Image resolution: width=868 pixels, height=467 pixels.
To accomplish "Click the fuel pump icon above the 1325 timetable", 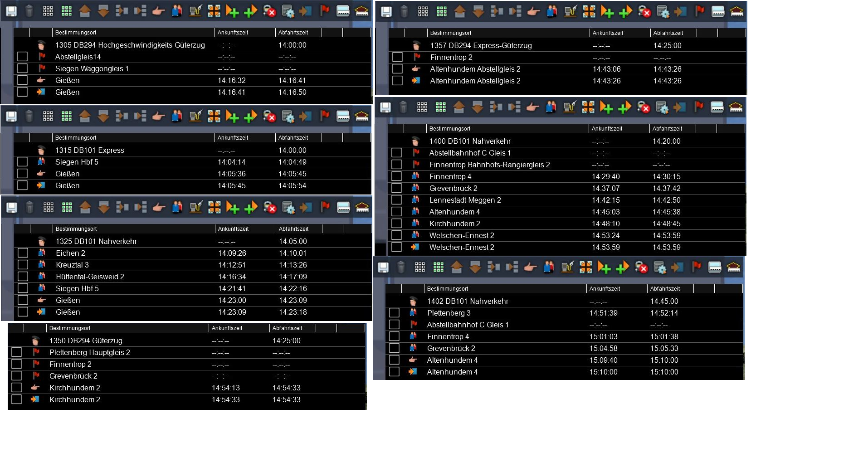I will coord(196,208).
